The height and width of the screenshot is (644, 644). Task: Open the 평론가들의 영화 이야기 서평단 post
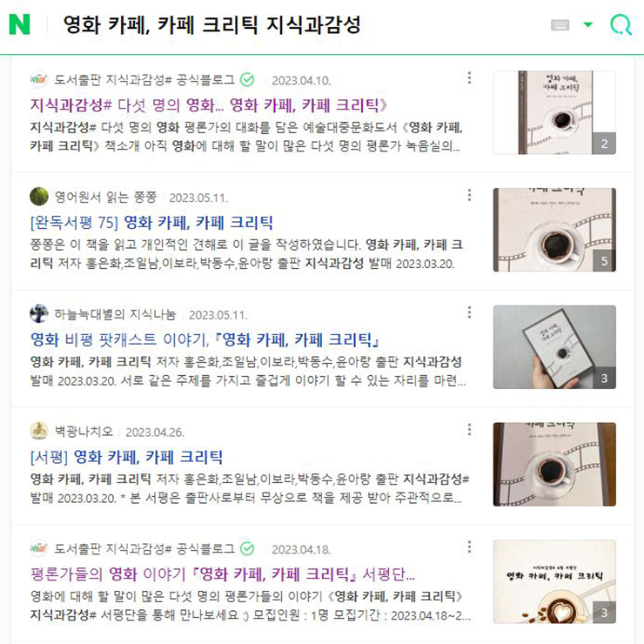coord(222,574)
